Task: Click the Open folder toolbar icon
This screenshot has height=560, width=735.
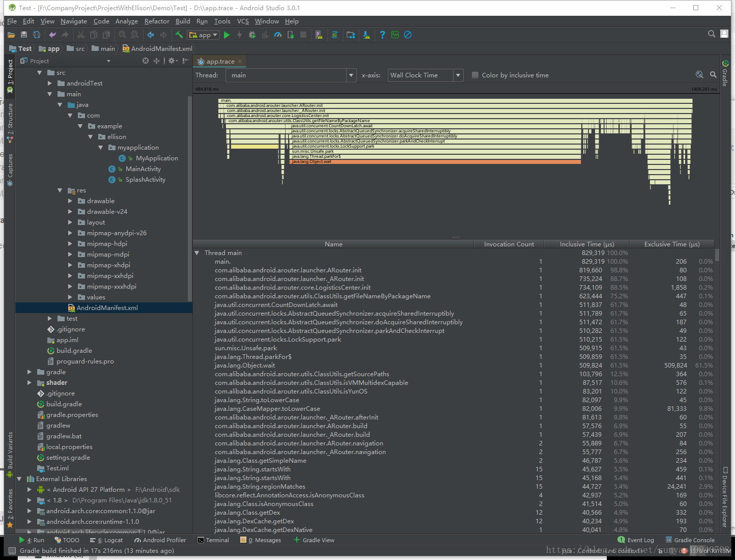Action: (x=11, y=35)
